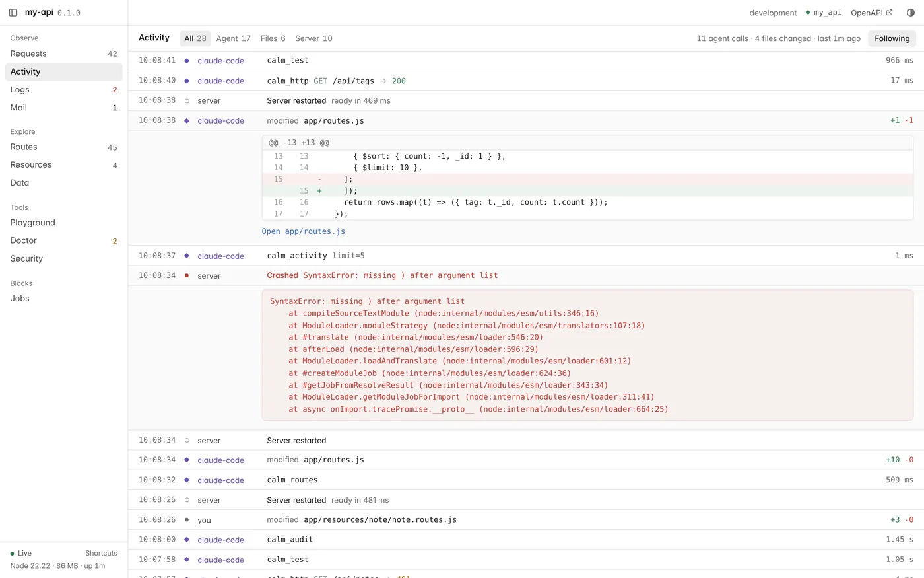The image size is (924, 578).
Task: Toggle dark mode with the half-circle theme icon
Action: (x=911, y=13)
